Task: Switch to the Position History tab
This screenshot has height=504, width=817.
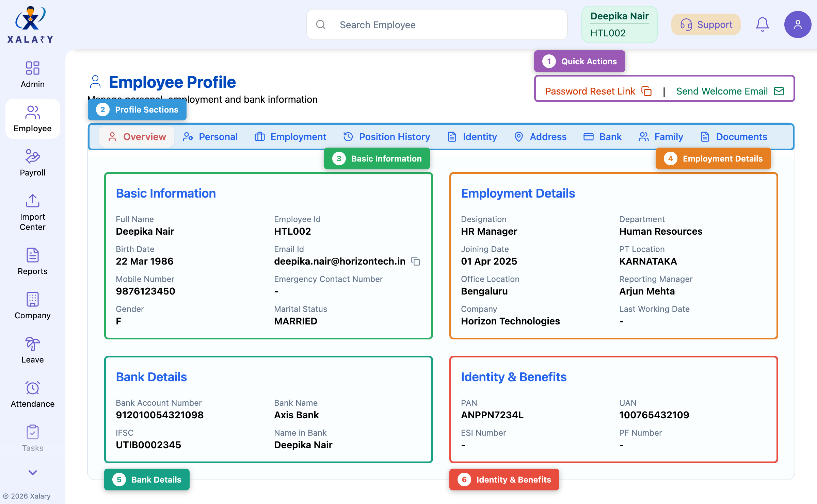Action: [x=387, y=137]
